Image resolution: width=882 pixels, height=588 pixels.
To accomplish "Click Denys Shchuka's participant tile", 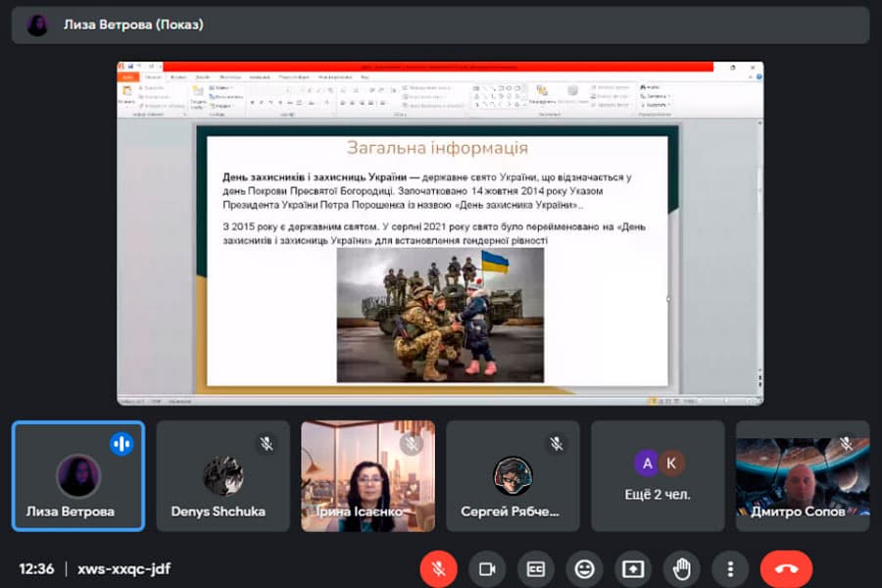I will 223,476.
